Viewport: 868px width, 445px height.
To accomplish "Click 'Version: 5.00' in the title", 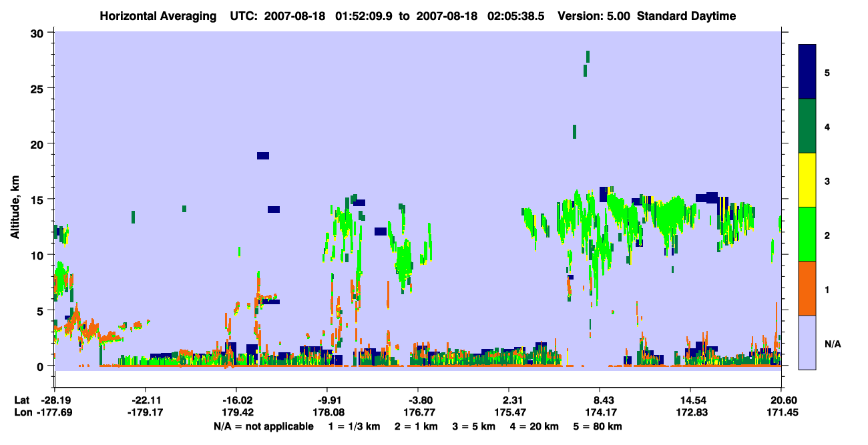I will [594, 16].
